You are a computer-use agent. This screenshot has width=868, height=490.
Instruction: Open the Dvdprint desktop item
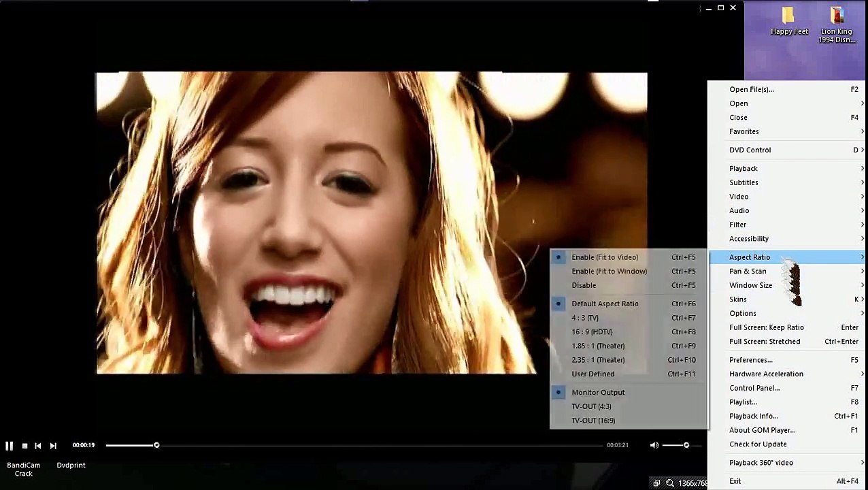click(x=71, y=465)
